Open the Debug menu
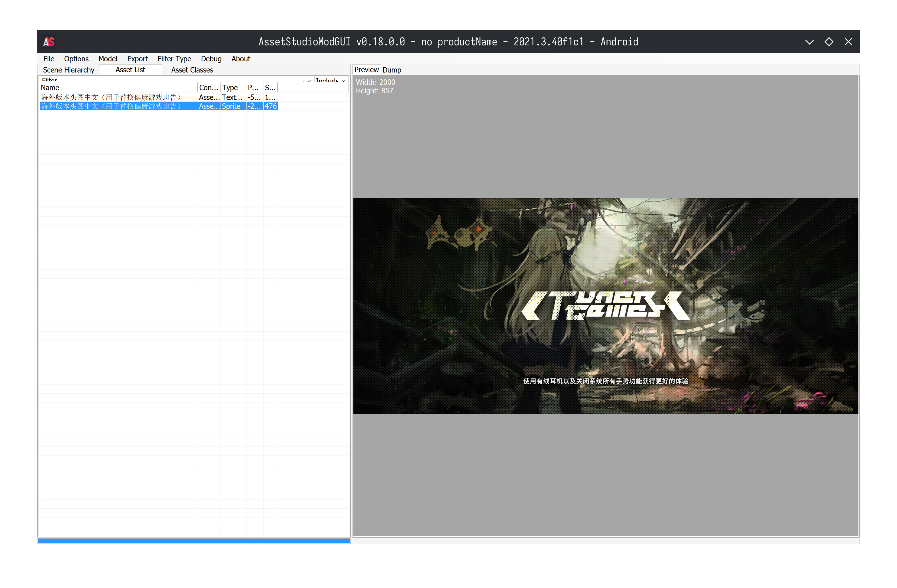The height and width of the screenshot is (588, 897). coord(211,59)
